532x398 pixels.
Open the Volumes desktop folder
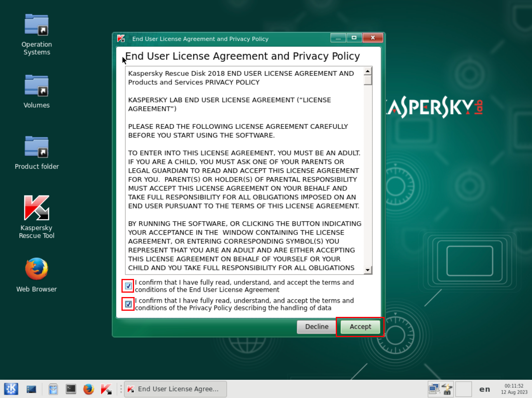36,92
